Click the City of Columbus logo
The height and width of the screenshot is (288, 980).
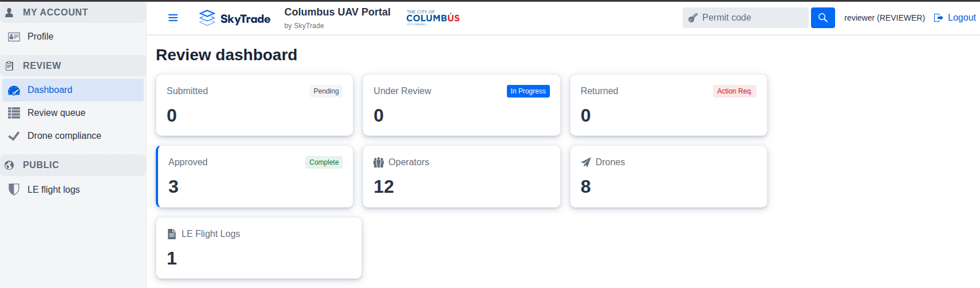(x=433, y=17)
